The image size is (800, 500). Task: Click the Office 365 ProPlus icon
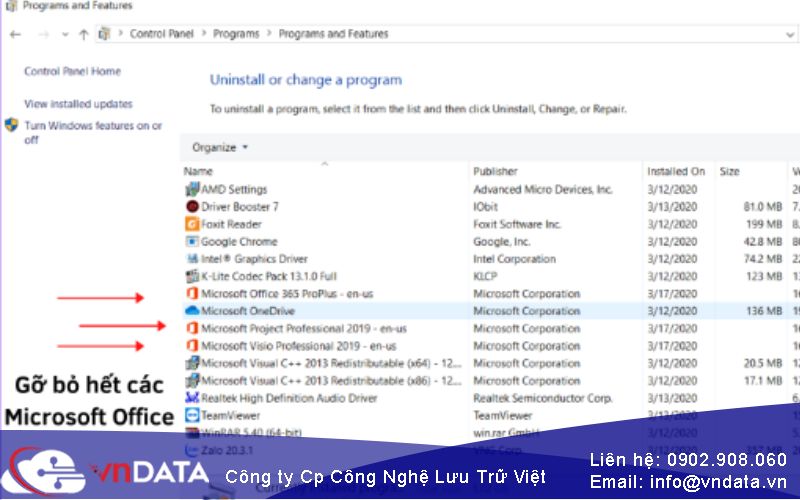click(192, 293)
